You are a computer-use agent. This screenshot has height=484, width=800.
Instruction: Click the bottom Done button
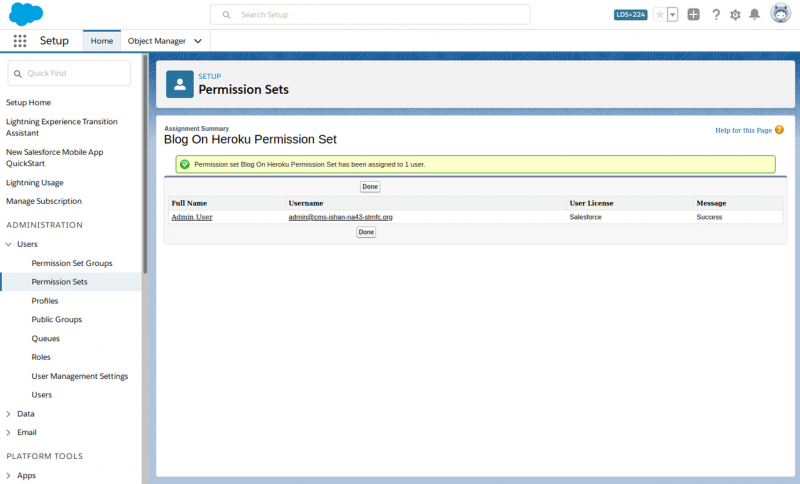[x=366, y=232]
